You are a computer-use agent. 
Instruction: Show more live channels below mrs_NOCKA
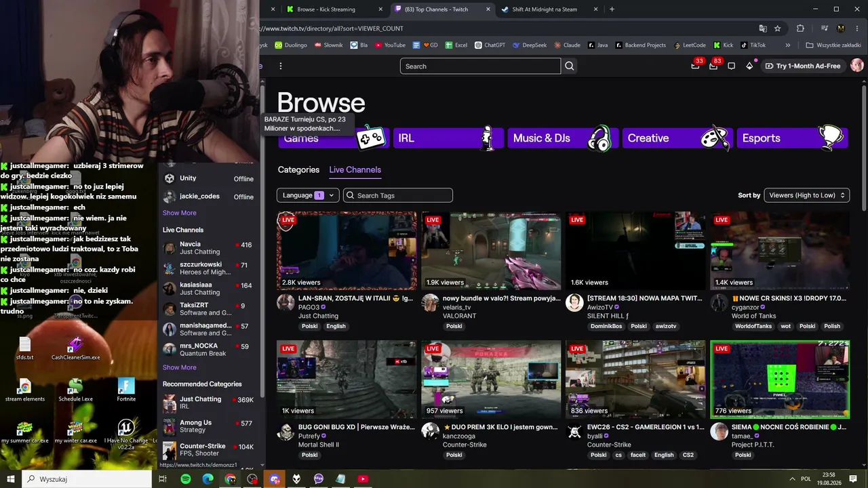coord(179,367)
